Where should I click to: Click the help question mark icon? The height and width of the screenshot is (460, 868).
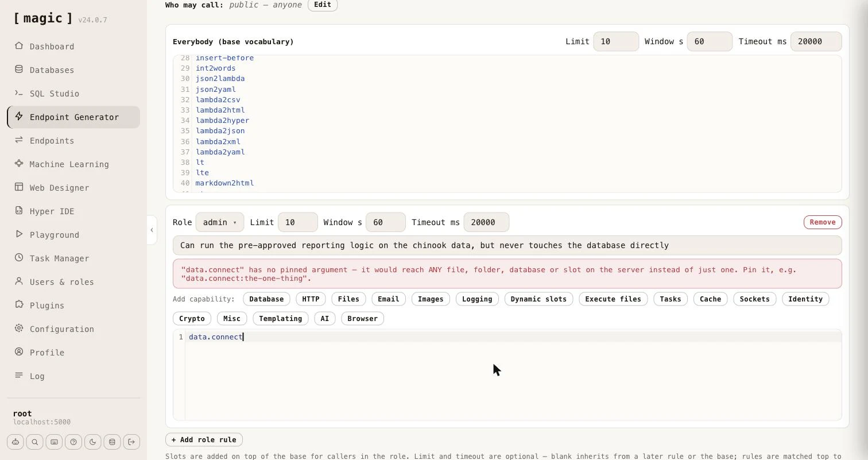(73, 442)
